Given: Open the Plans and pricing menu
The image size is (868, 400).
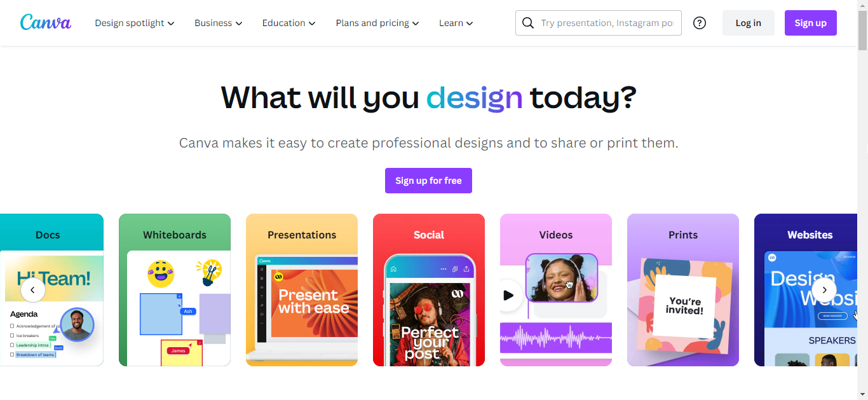Looking at the screenshot, I should pyautogui.click(x=377, y=23).
